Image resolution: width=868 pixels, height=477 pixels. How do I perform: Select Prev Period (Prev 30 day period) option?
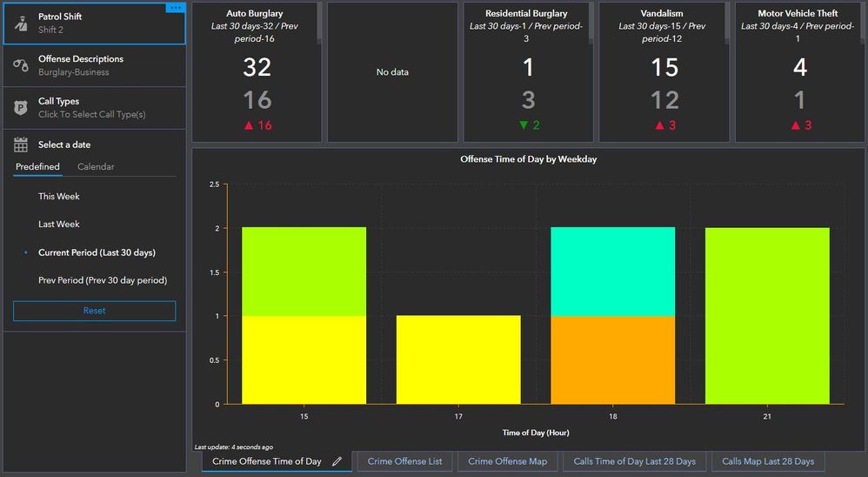(103, 279)
